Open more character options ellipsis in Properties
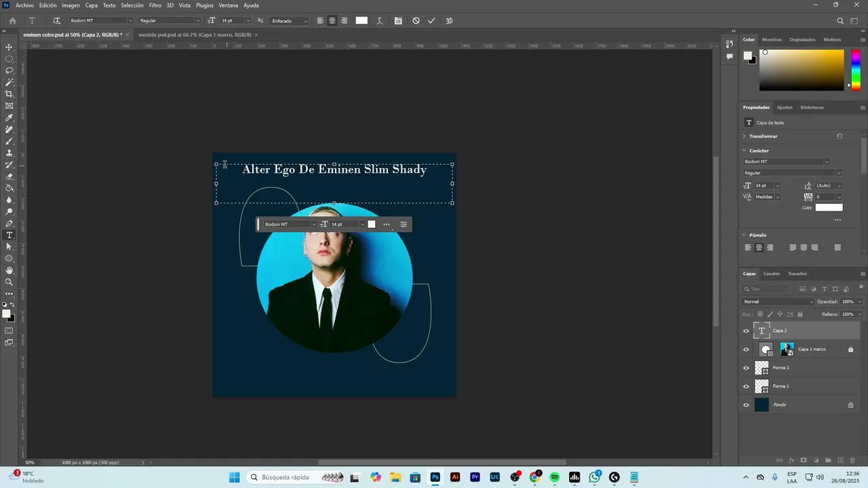868x488 pixels. click(837, 220)
